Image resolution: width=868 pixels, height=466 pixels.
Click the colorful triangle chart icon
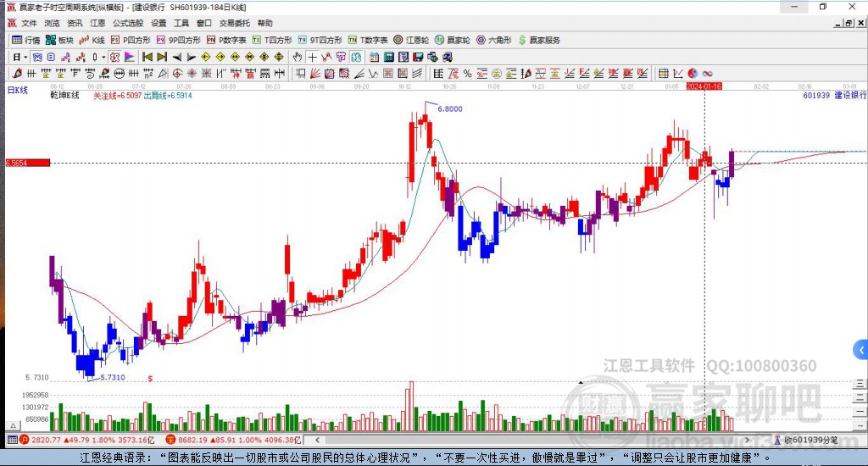(x=129, y=57)
